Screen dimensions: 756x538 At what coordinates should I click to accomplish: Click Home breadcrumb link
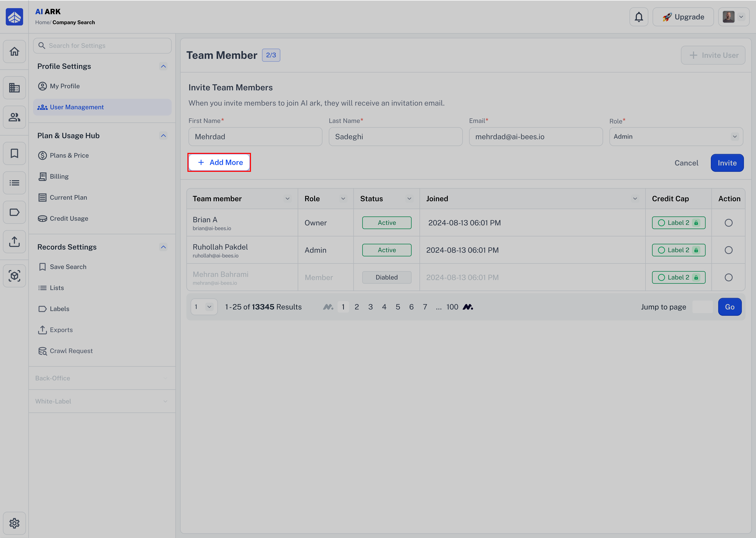click(42, 23)
